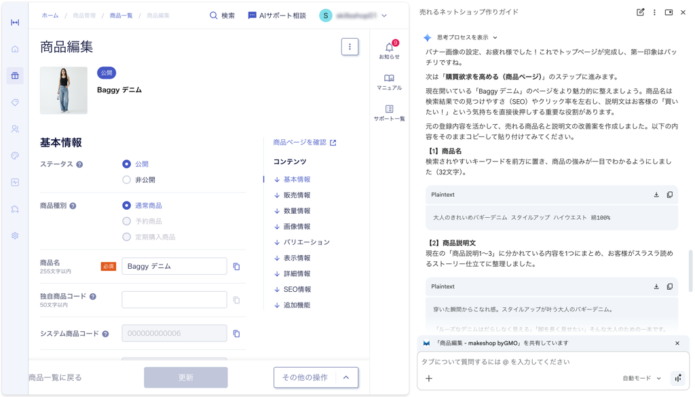Click the 独自商品コード input field
This screenshot has width=695, height=397.
click(174, 300)
